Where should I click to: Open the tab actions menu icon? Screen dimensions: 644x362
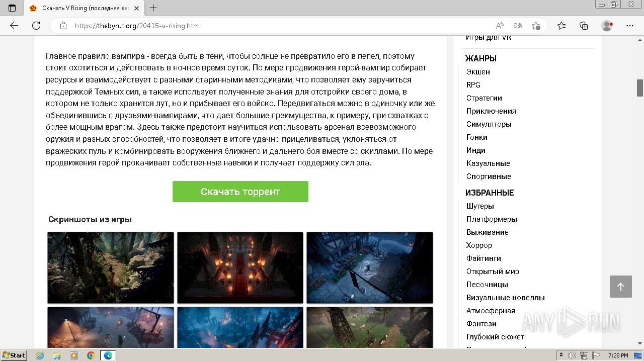12,8
